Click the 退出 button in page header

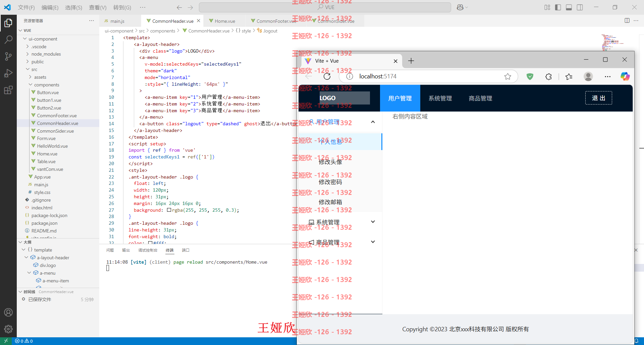[x=598, y=98]
